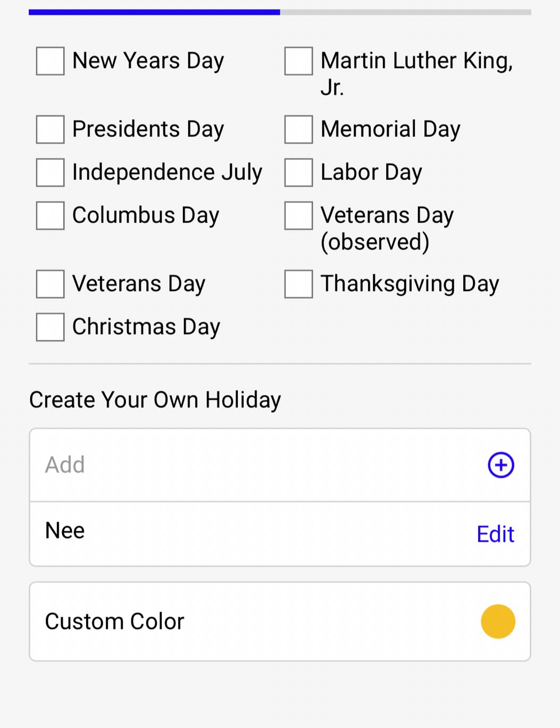
Task: Select the Christmas Day checkbox
Action: 51,327
